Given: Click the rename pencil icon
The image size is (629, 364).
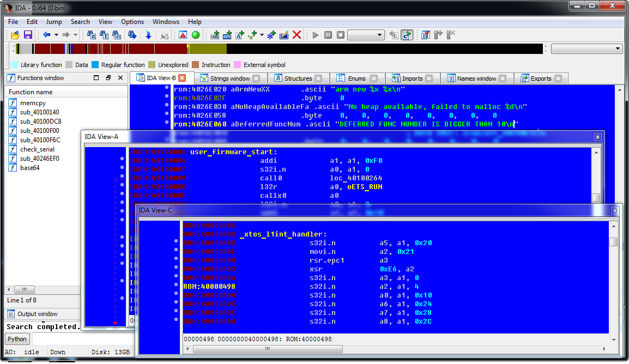Looking at the screenshot, I should [284, 35].
